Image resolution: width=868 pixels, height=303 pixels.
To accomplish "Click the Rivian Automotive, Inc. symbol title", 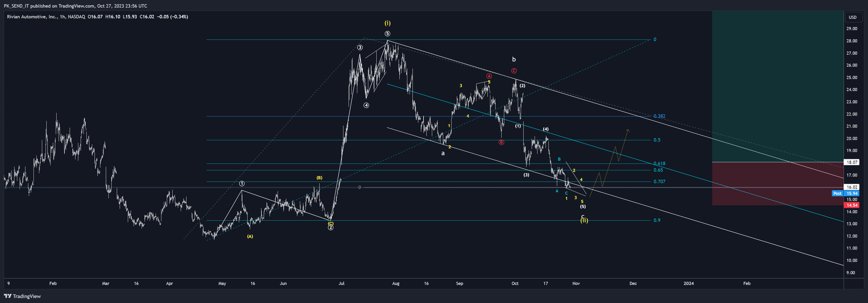I will [x=32, y=17].
